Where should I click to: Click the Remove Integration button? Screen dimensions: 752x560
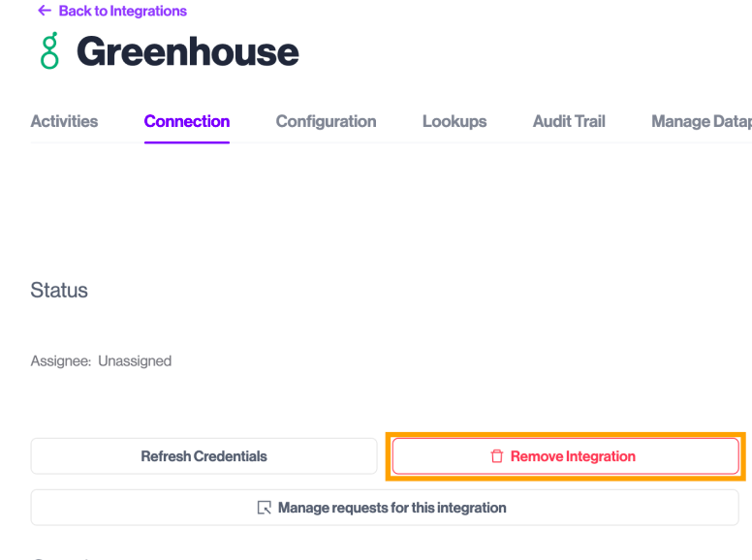565,456
